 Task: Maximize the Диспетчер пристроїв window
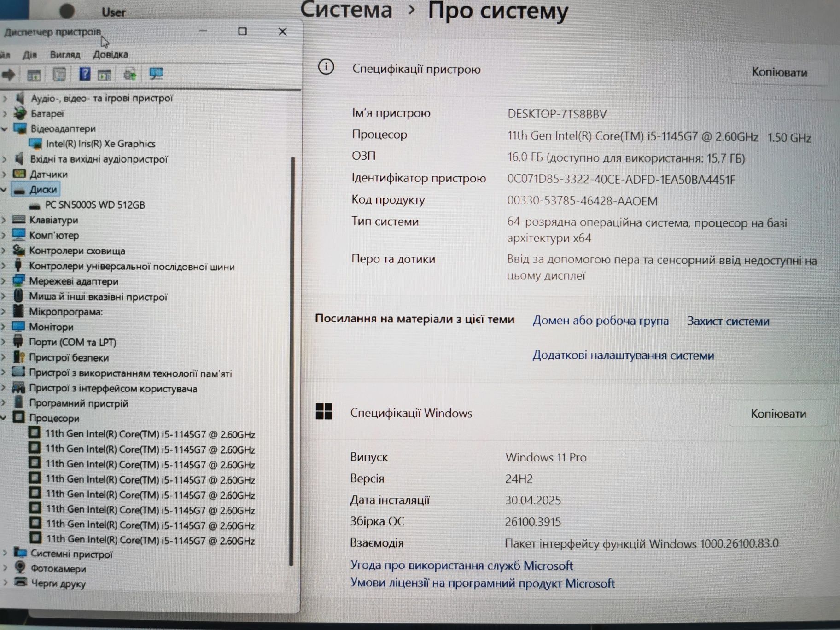click(242, 31)
